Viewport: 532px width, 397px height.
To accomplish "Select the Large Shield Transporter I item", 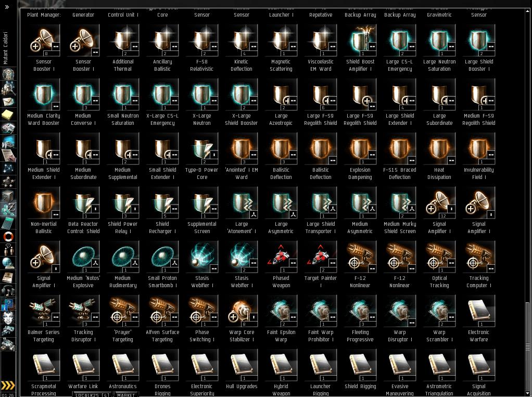I will 321,202.
